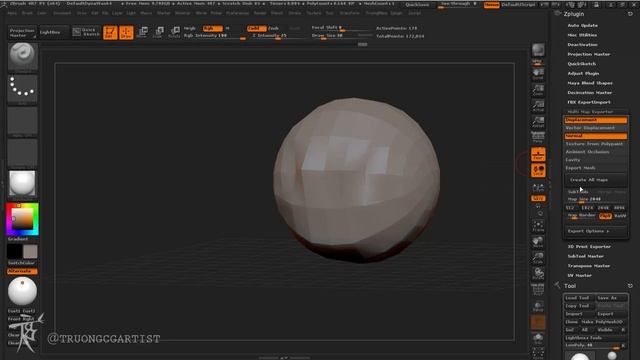Open the Zplugin menu in menu bar
Viewport: 640px width, 360px height.
tap(396, 13)
